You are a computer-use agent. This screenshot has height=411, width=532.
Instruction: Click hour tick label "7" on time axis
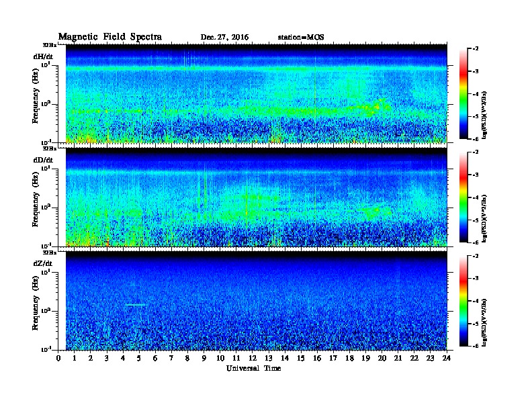pos(171,358)
